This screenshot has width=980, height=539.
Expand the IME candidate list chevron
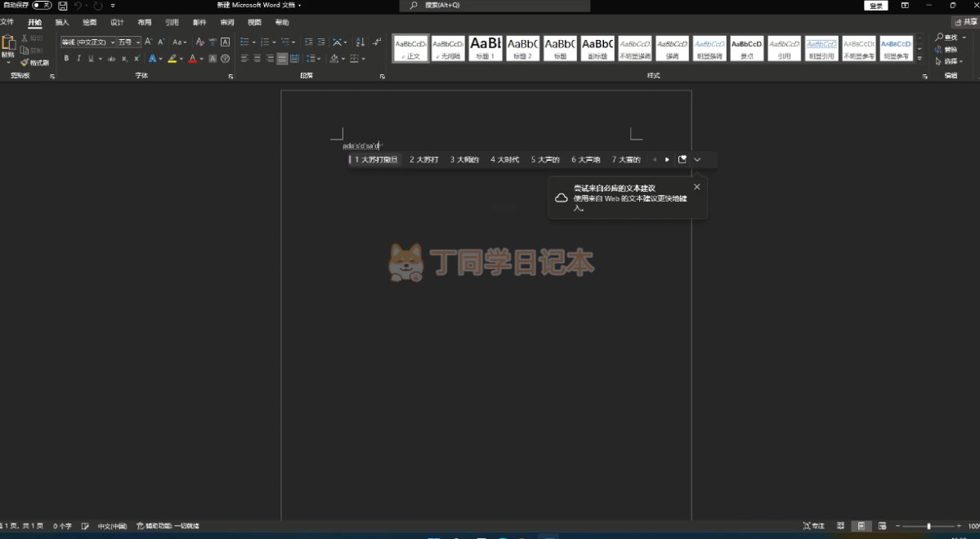click(697, 160)
